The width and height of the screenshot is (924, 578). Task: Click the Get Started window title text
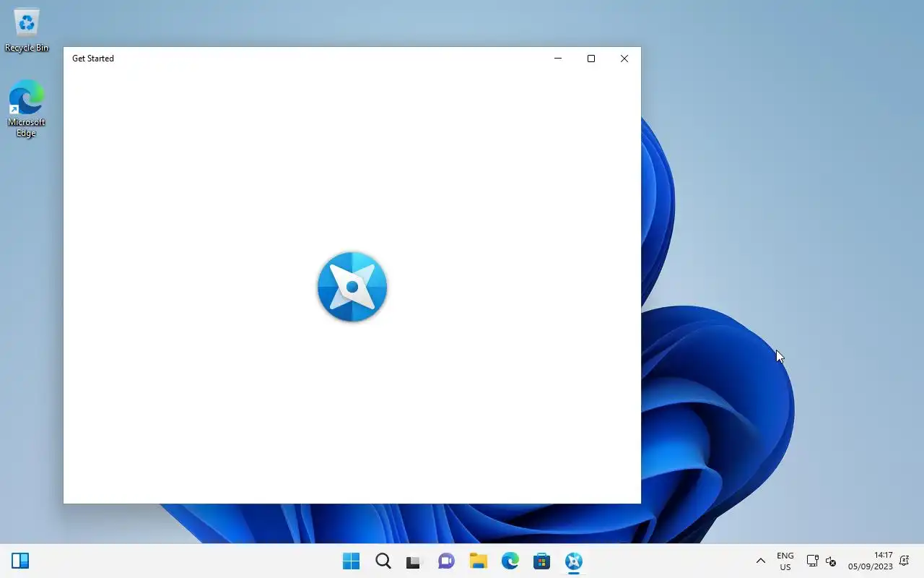[x=93, y=59]
